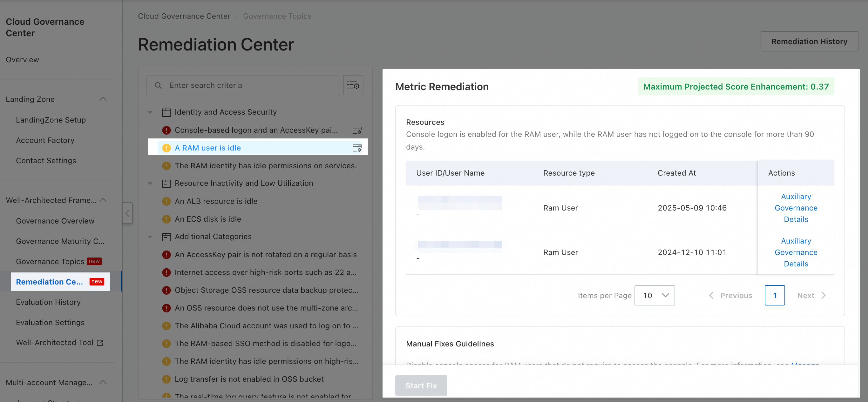Open the Remediation History button
868x402 pixels.
(x=809, y=41)
